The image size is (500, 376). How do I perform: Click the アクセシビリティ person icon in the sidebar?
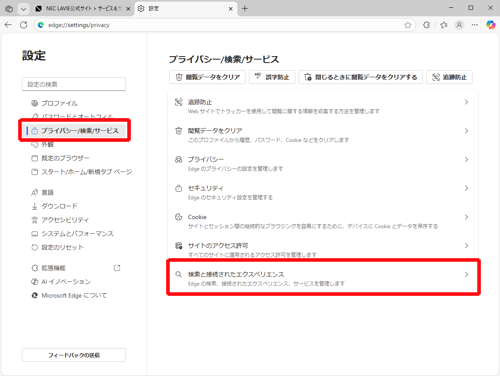click(x=34, y=220)
